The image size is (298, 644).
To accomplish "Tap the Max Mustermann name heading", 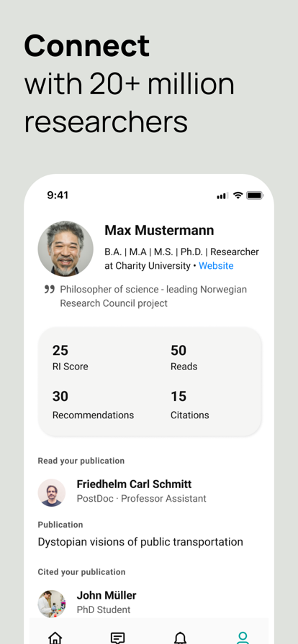I will click(159, 231).
